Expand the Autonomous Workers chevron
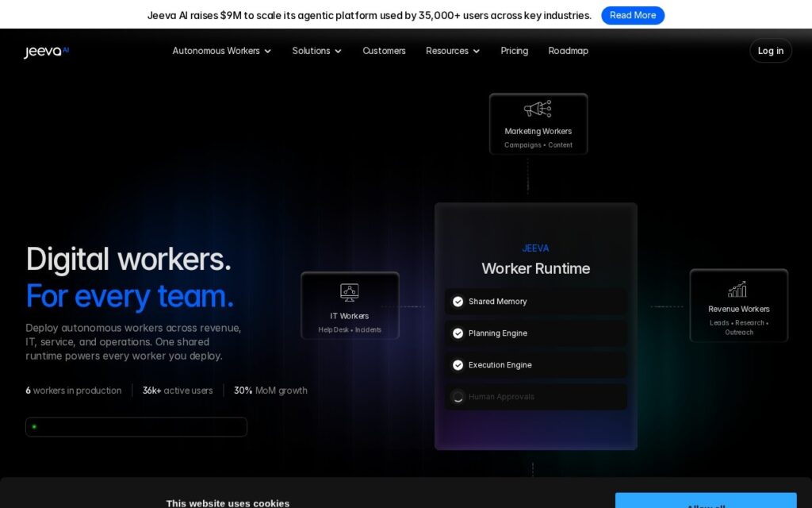Image resolution: width=812 pixels, height=508 pixels. [268, 51]
